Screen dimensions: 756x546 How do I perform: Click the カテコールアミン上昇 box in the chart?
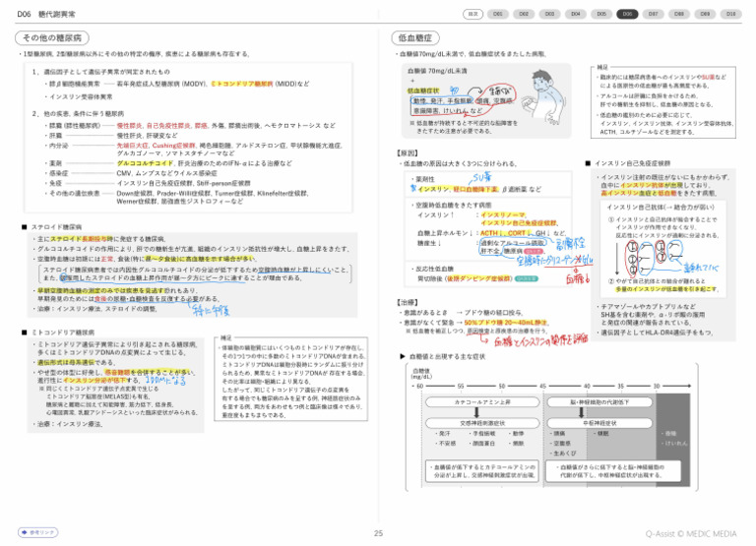(482, 402)
